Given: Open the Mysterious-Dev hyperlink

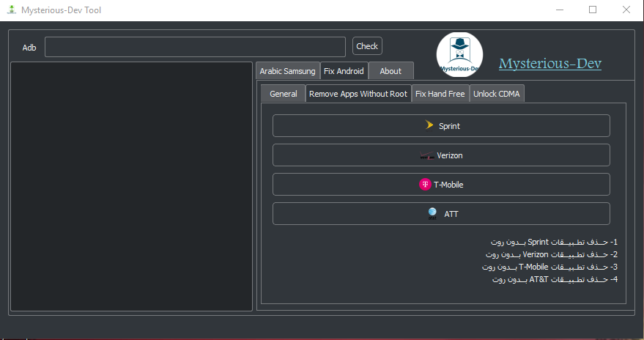Looking at the screenshot, I should [x=550, y=64].
